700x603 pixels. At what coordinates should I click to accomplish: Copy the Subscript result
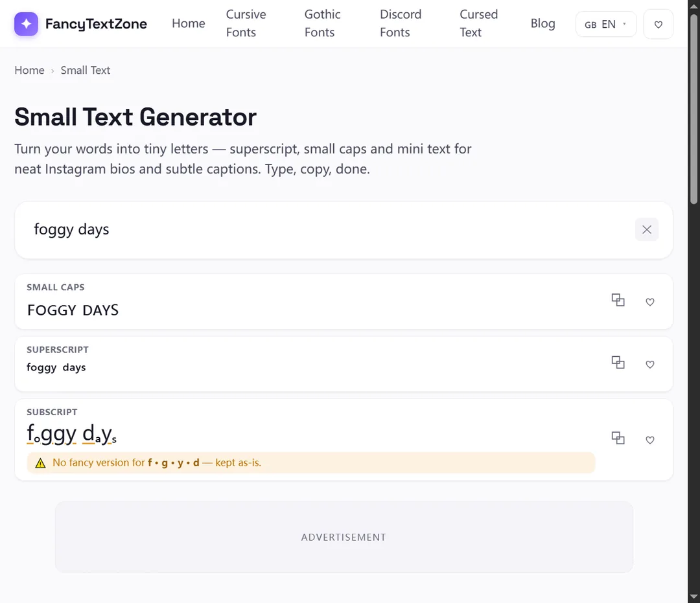618,438
